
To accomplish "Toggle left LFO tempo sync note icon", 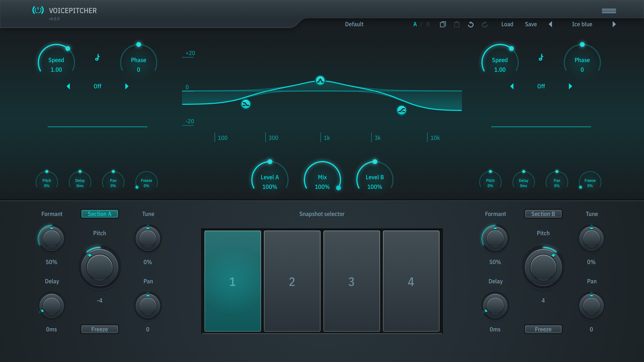I will click(x=97, y=57).
